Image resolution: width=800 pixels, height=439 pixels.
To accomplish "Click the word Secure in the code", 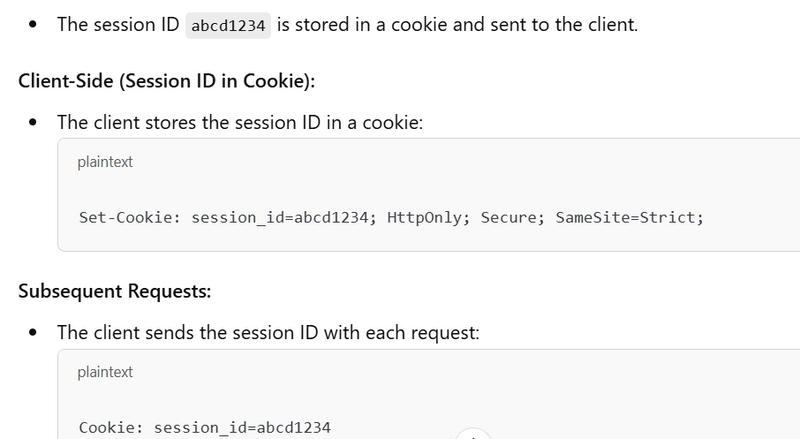I will tap(511, 217).
